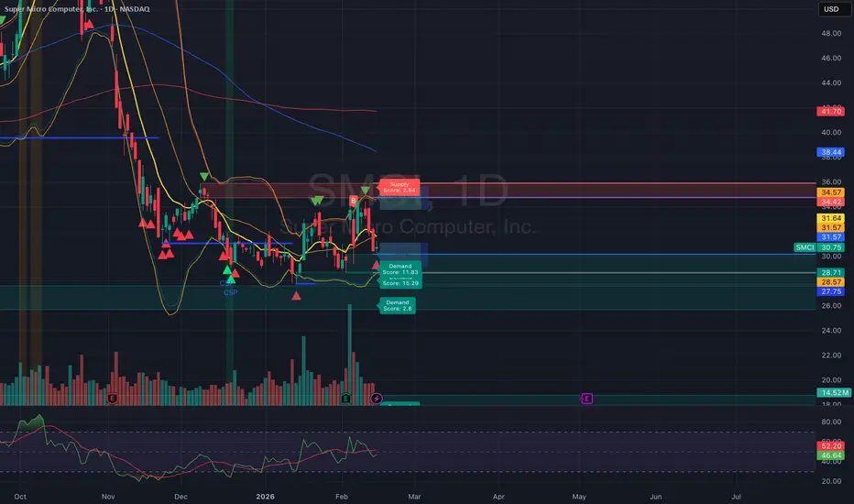Click the 36.00 price scale value
854x504 pixels.
coord(831,182)
